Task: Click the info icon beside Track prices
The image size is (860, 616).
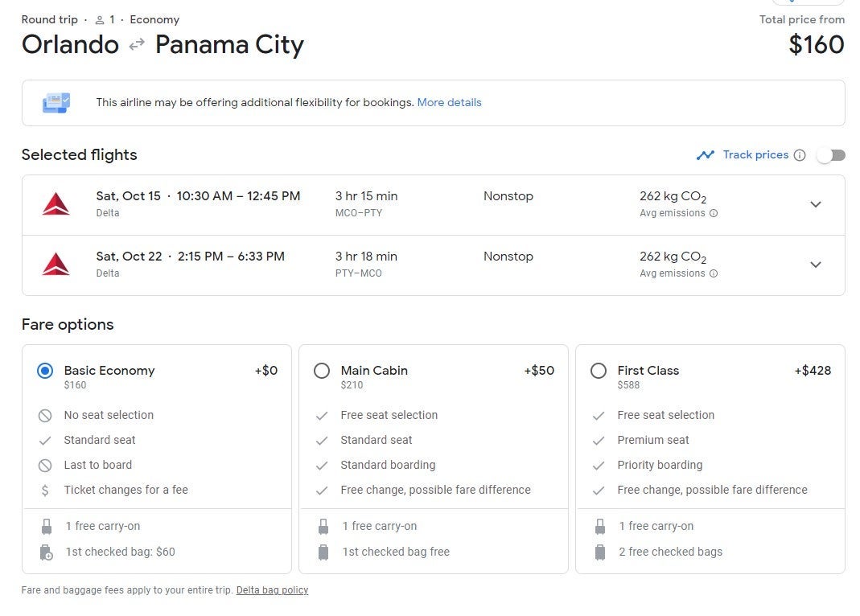Action: coord(799,155)
